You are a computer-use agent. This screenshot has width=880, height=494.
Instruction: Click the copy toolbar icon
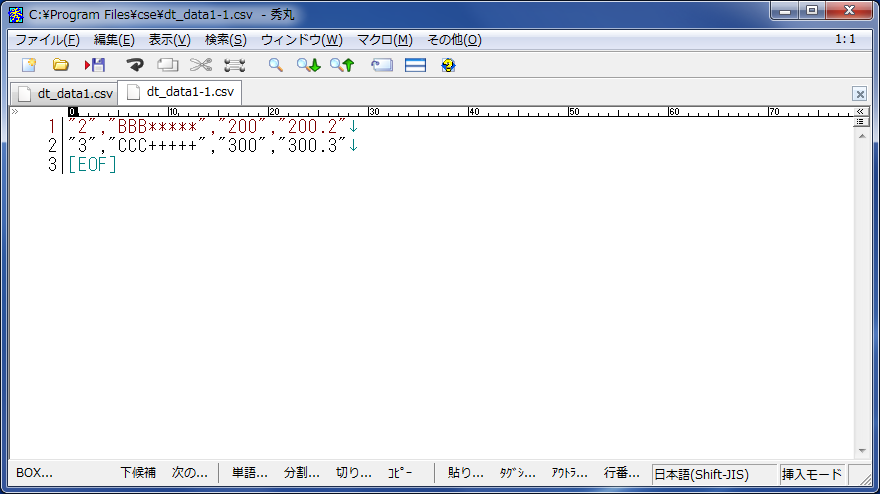coord(167,65)
